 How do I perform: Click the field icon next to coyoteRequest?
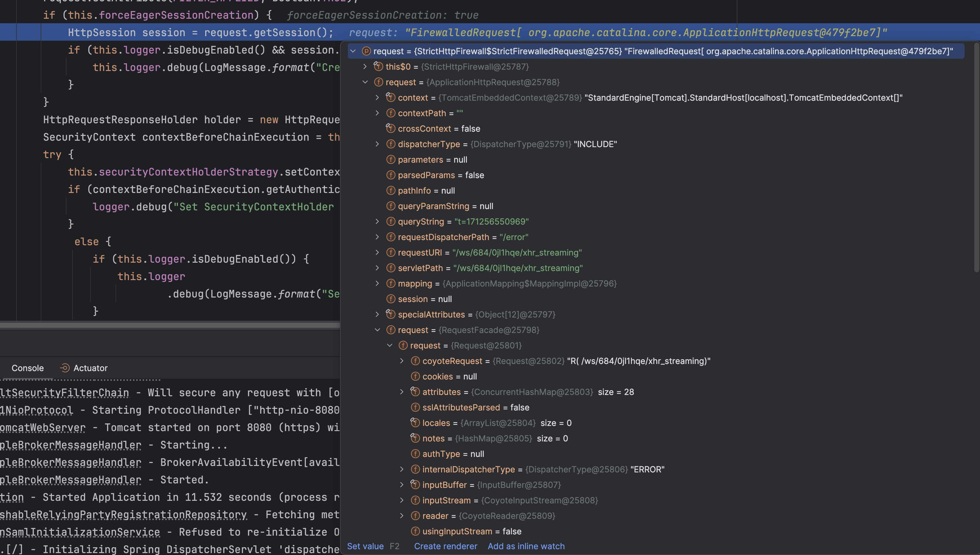pos(415,361)
